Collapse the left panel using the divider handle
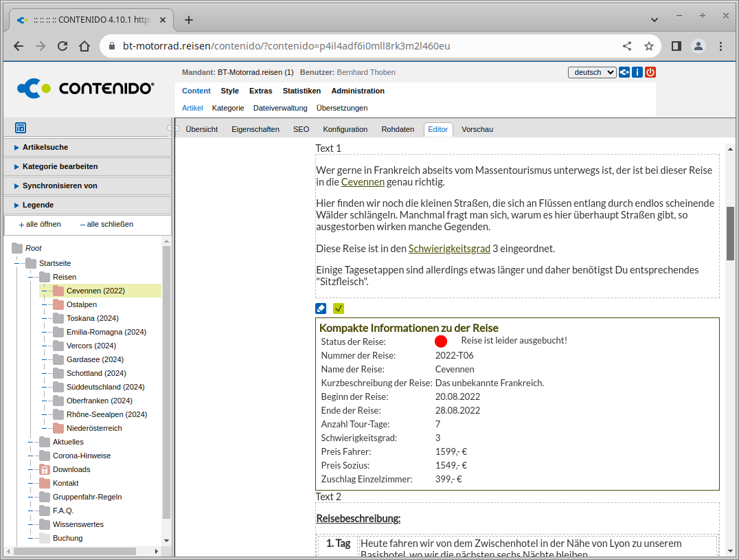739x560 pixels. click(170, 128)
